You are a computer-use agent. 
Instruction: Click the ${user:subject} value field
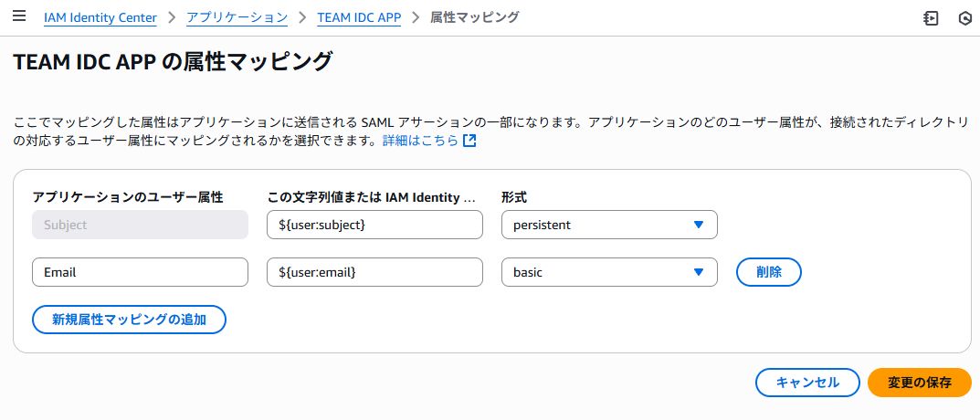(374, 225)
